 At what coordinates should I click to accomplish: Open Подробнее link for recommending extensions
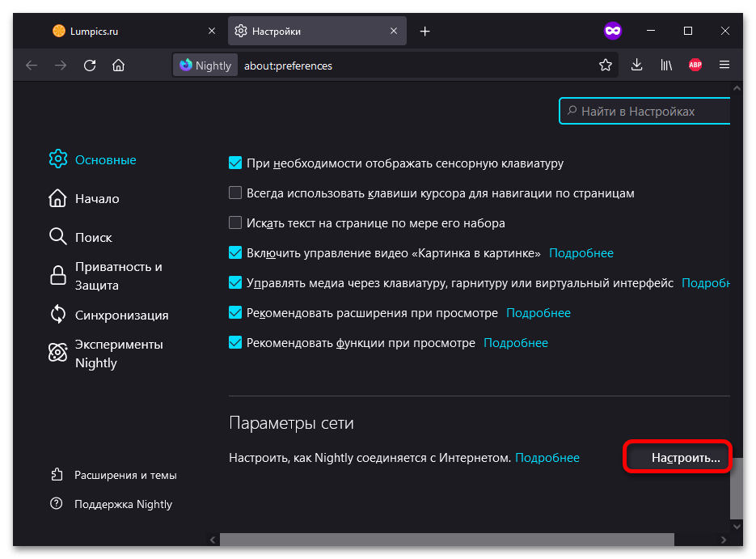[x=538, y=313]
